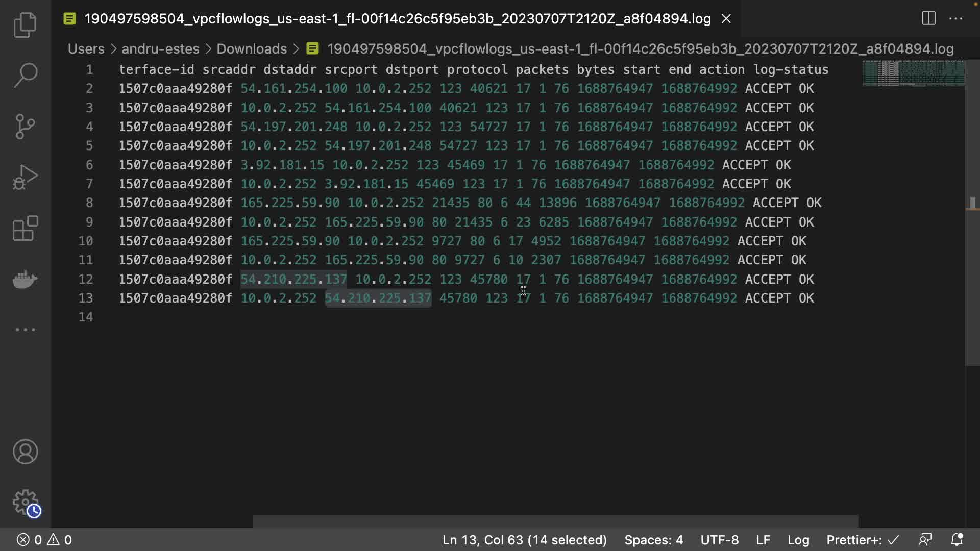Show additional hidden views ellipsis in activity bar

pyautogui.click(x=25, y=330)
